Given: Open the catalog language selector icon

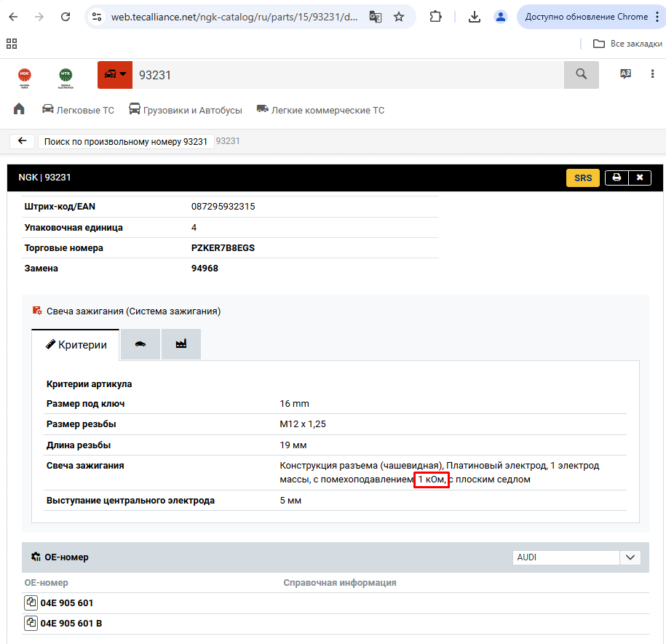Looking at the screenshot, I should [626, 74].
